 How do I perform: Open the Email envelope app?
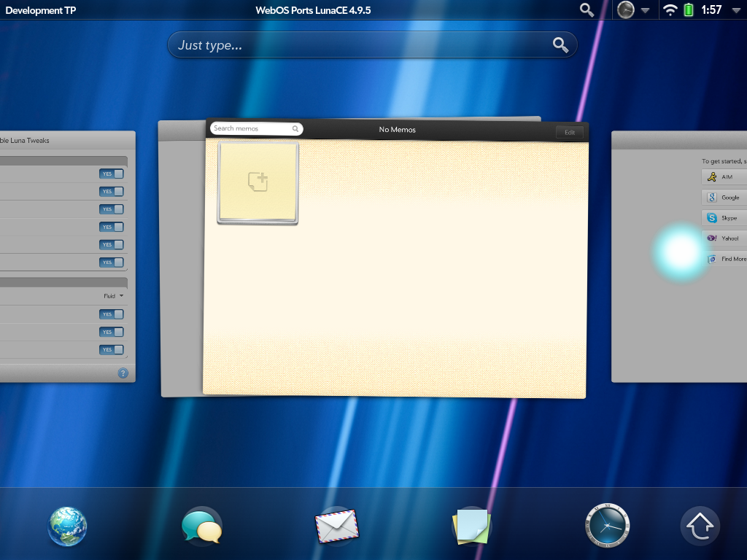point(337,526)
